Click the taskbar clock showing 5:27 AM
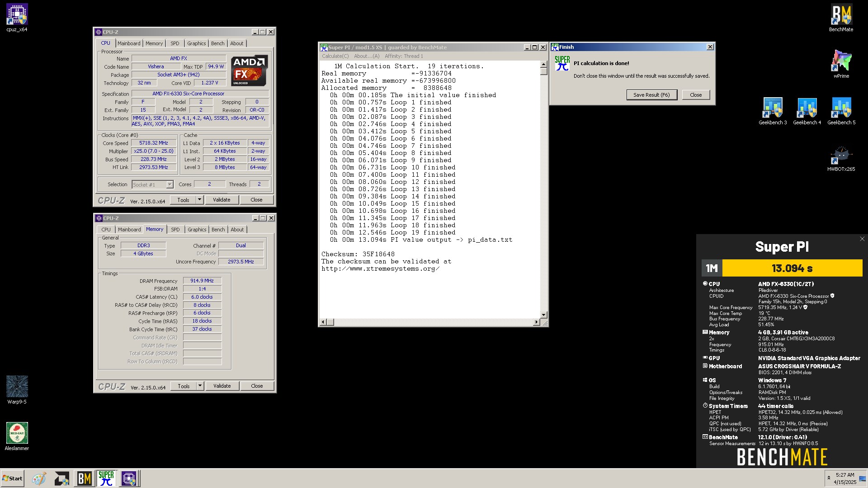Image resolution: width=868 pixels, height=488 pixels. [845, 479]
